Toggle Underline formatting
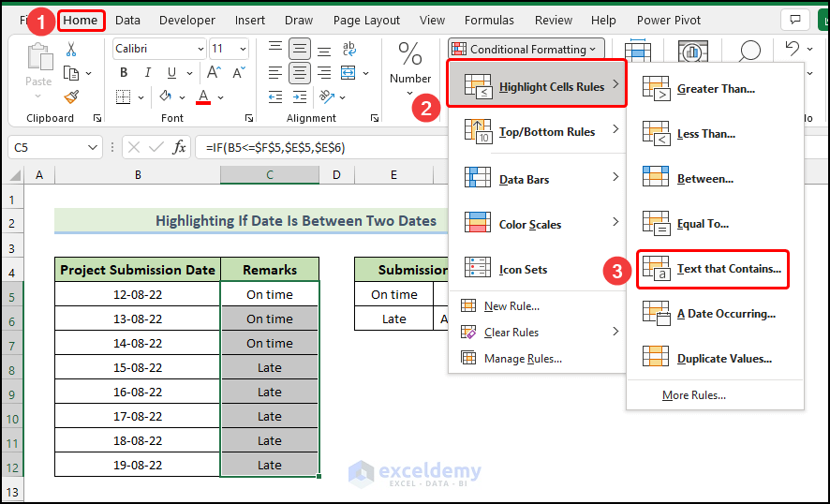 (171, 72)
